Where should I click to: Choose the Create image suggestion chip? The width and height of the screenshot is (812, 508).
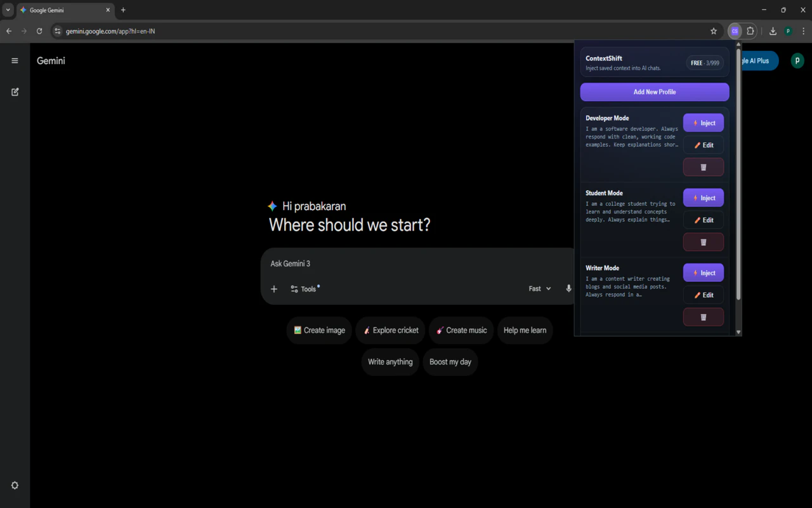coord(319,330)
